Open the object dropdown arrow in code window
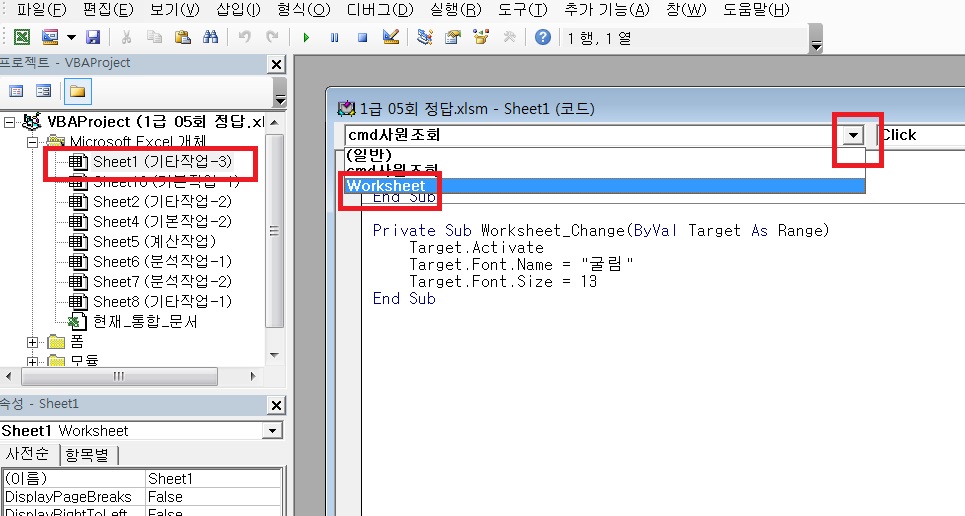 pos(853,135)
